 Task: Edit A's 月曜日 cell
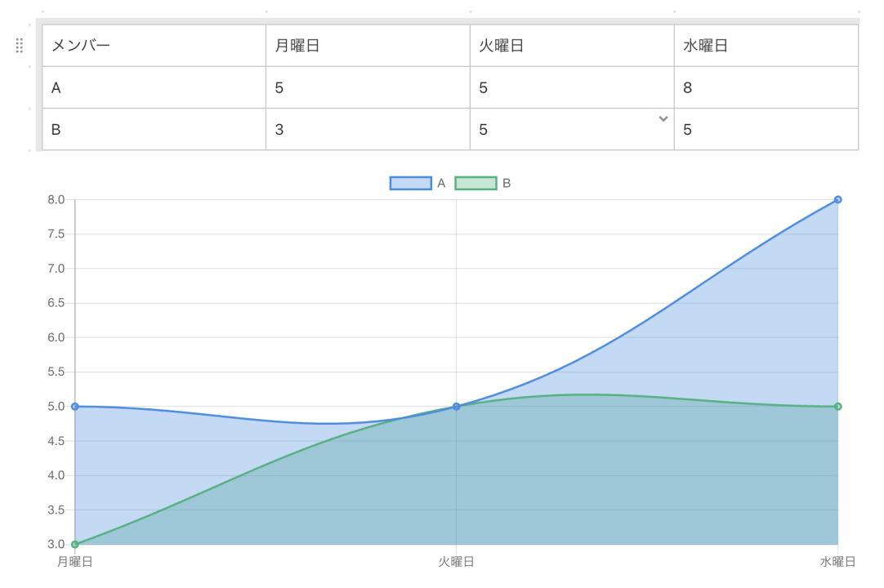click(367, 87)
